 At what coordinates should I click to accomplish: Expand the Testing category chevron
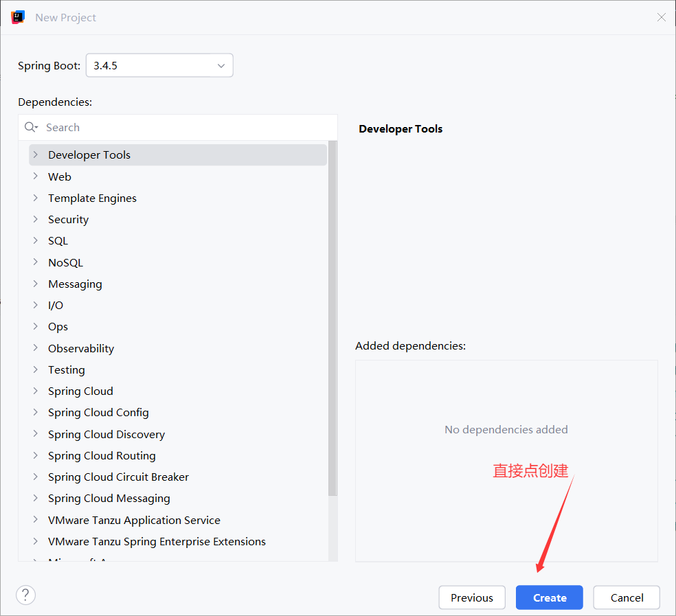tap(36, 369)
